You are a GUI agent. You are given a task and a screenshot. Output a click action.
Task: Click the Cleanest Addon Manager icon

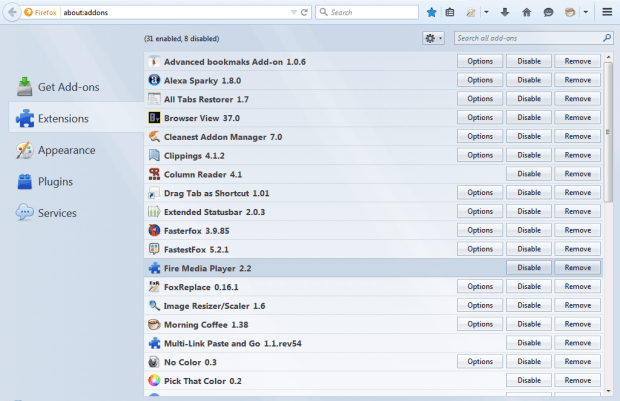pos(154,136)
